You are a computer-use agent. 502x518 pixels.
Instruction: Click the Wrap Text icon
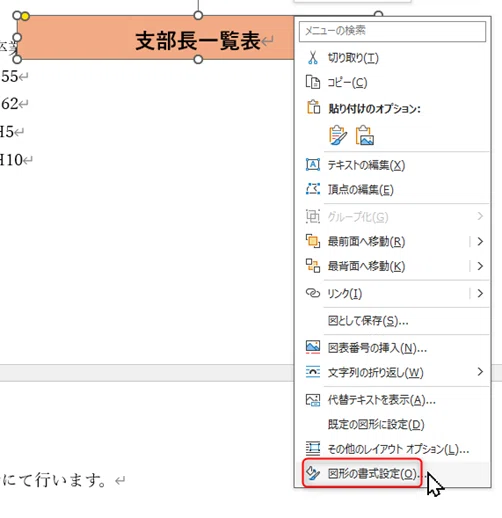[x=313, y=372]
